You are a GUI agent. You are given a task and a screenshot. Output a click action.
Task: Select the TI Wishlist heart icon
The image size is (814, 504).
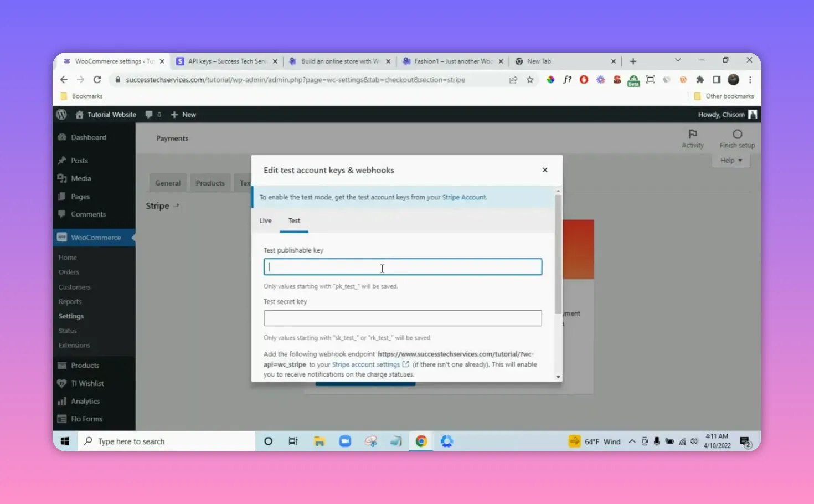[x=62, y=383]
